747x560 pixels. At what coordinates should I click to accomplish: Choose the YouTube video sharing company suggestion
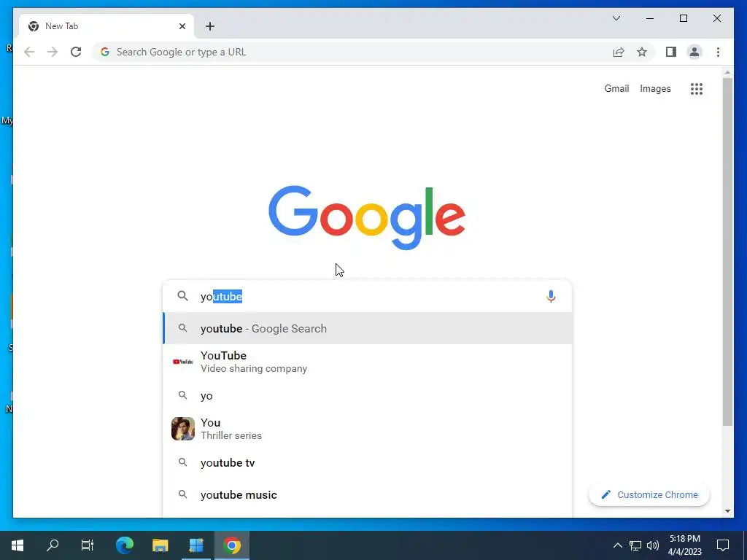(x=368, y=362)
